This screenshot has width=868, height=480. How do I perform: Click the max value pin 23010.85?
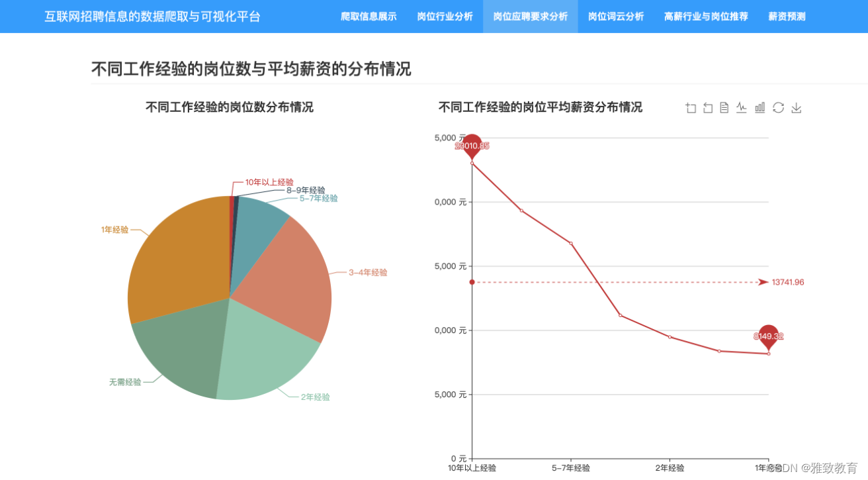[x=472, y=145]
